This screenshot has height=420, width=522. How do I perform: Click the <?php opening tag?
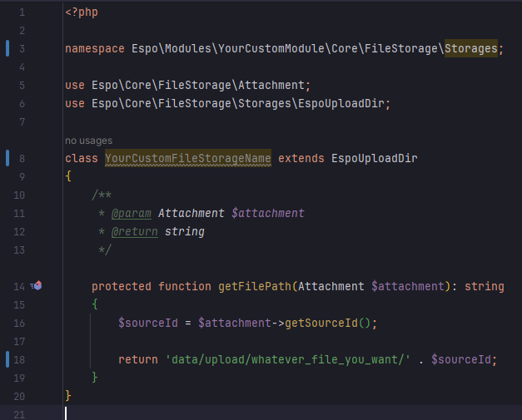82,12
